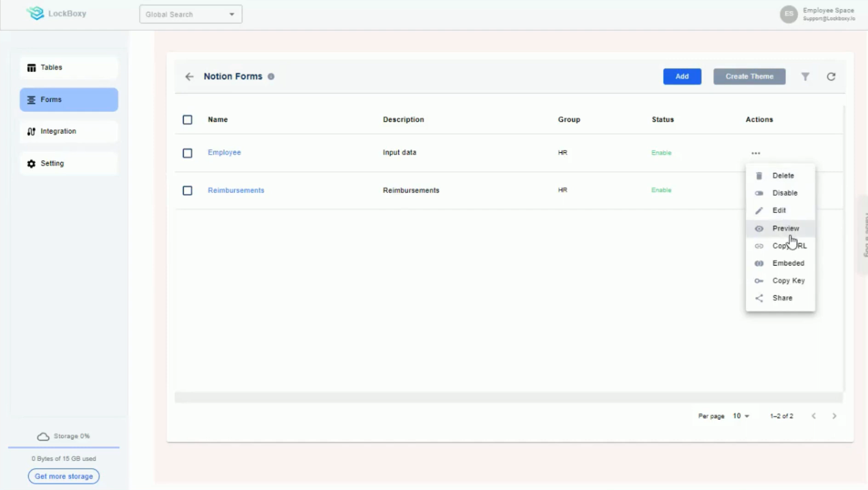Go to the previous page arrow
The width and height of the screenshot is (868, 490).
pos(814,416)
